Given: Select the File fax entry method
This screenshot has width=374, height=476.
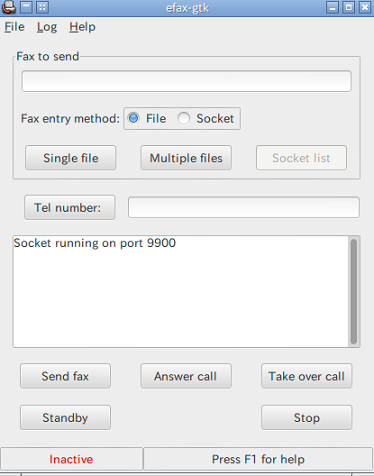Looking at the screenshot, I should click(x=147, y=118).
